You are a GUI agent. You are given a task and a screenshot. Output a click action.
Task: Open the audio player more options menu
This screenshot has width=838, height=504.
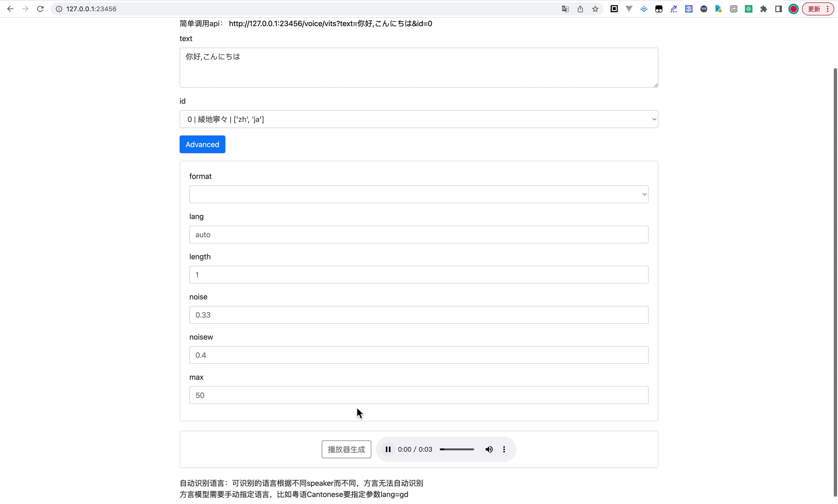504,449
